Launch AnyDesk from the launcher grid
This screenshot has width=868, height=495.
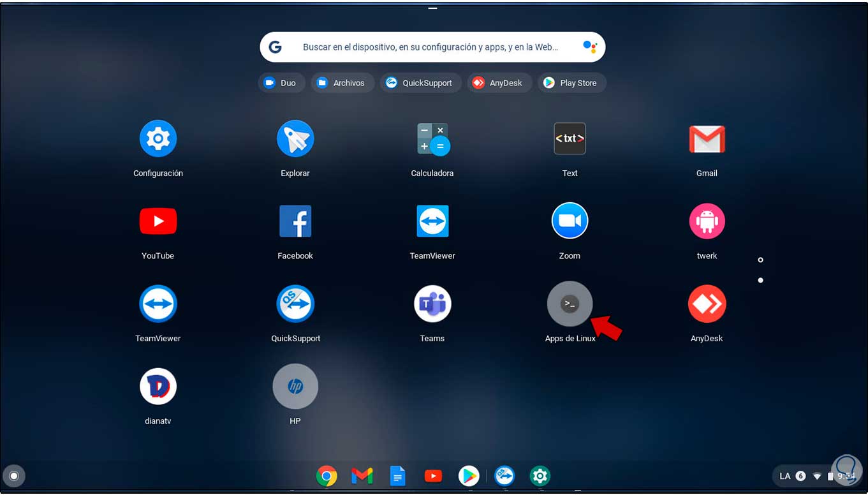[707, 304]
